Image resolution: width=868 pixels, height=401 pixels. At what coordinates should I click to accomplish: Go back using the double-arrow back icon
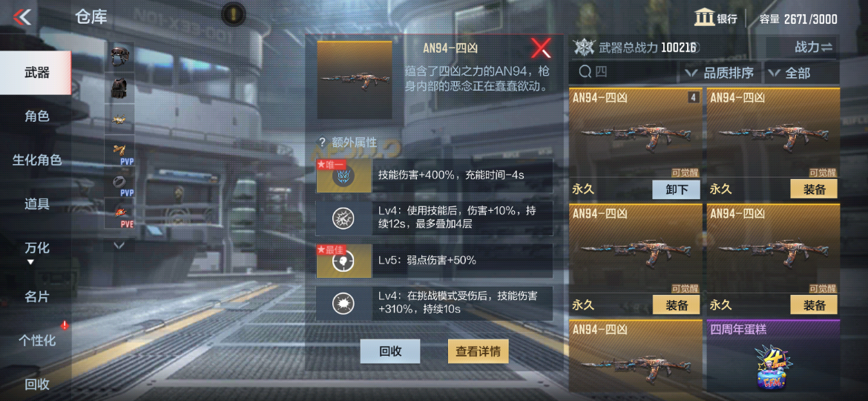click(22, 17)
